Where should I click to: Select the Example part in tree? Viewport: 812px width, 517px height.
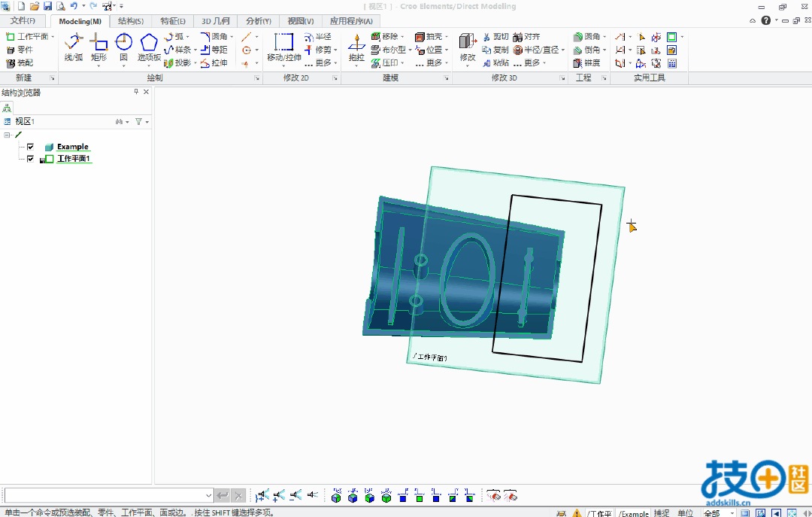(72, 147)
